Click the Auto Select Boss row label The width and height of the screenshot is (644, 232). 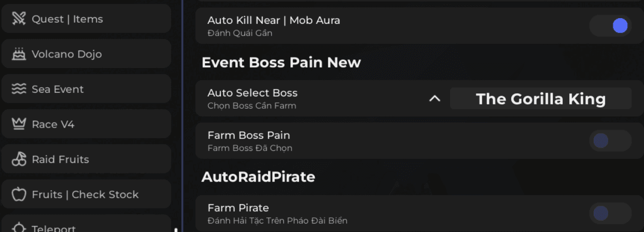(252, 93)
